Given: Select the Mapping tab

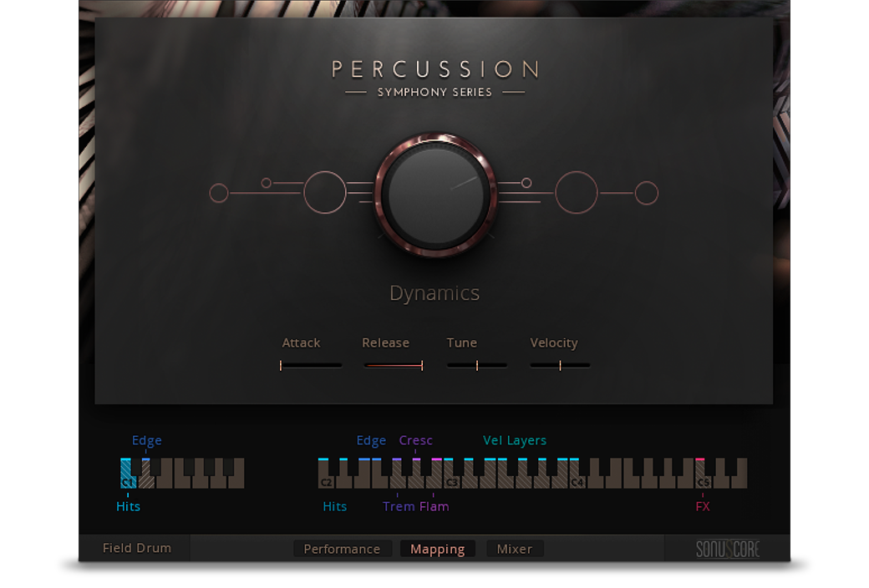Looking at the screenshot, I should 437,549.
